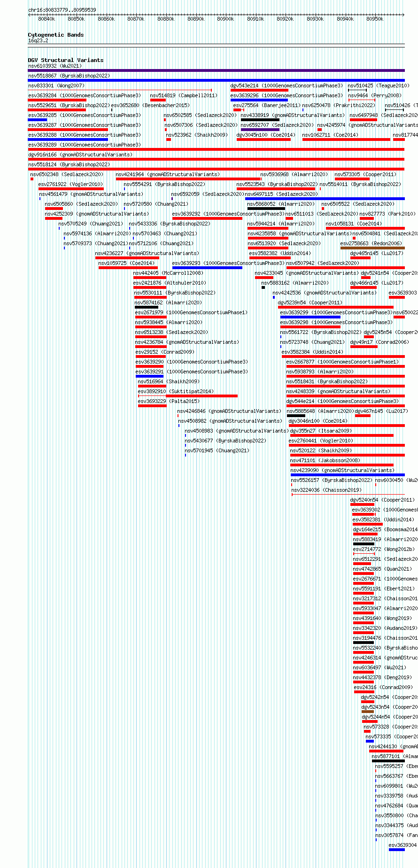Click the chr16:80833779..80959539 coordinates
Viewport: 418px width, 868px height.
(x=62, y=10)
